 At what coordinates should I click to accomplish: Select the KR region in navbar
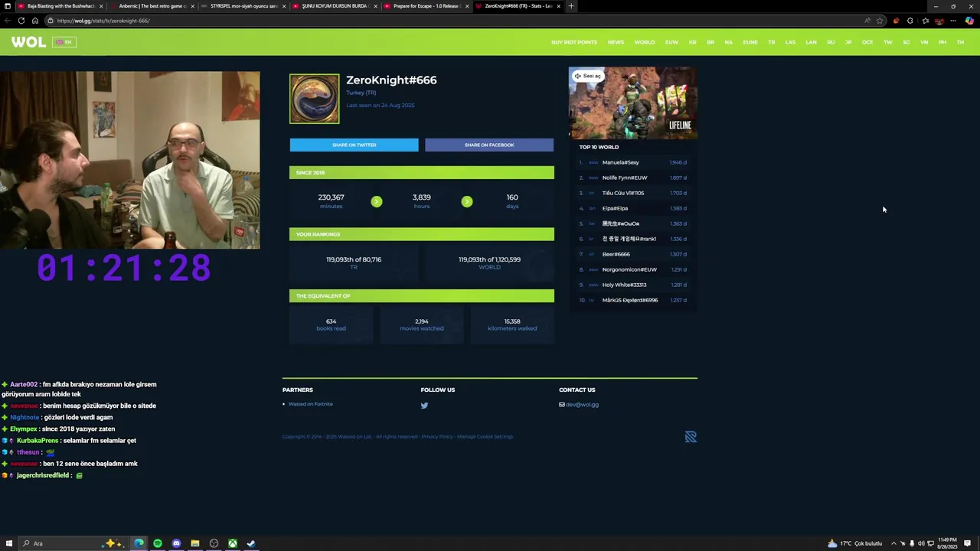point(692,42)
